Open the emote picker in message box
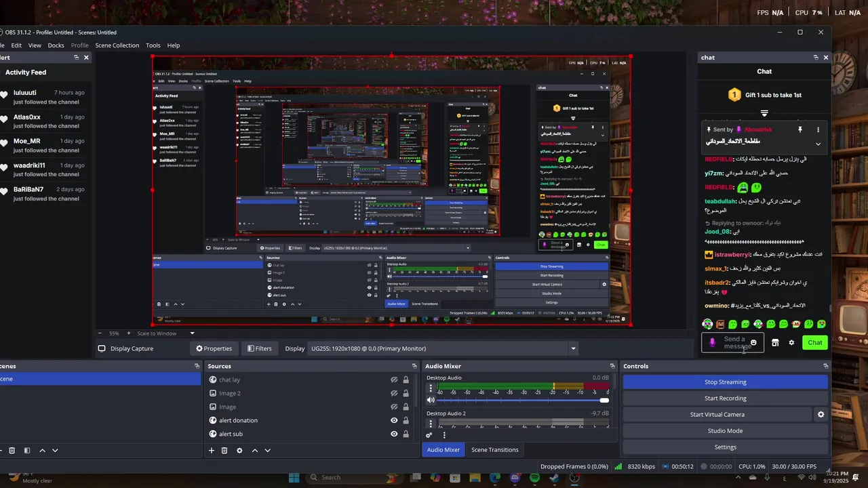 tap(753, 343)
